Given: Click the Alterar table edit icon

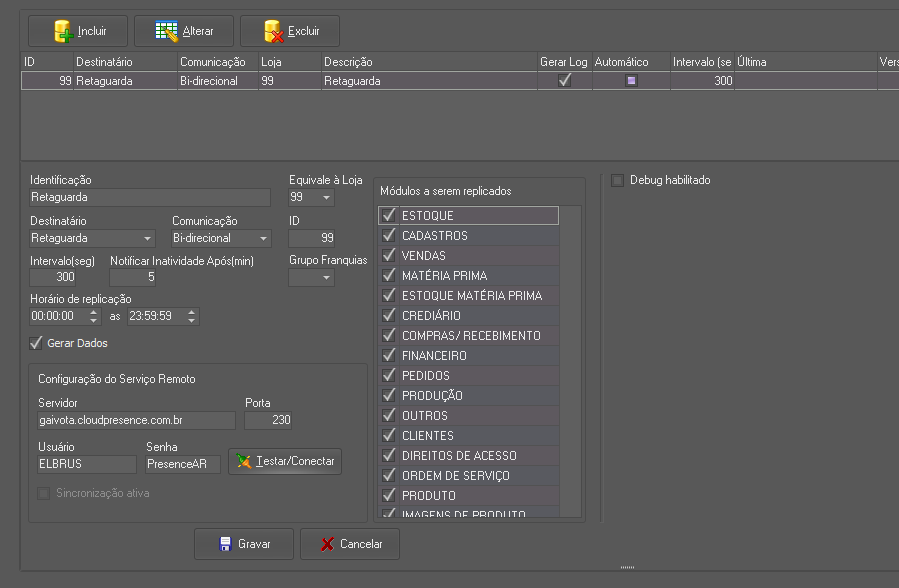Looking at the screenshot, I should pos(167,31).
